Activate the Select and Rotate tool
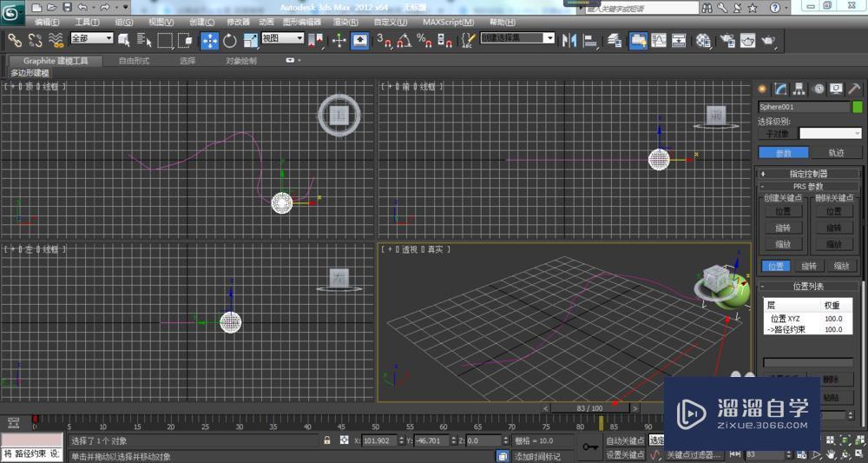868x463 pixels. coord(230,41)
